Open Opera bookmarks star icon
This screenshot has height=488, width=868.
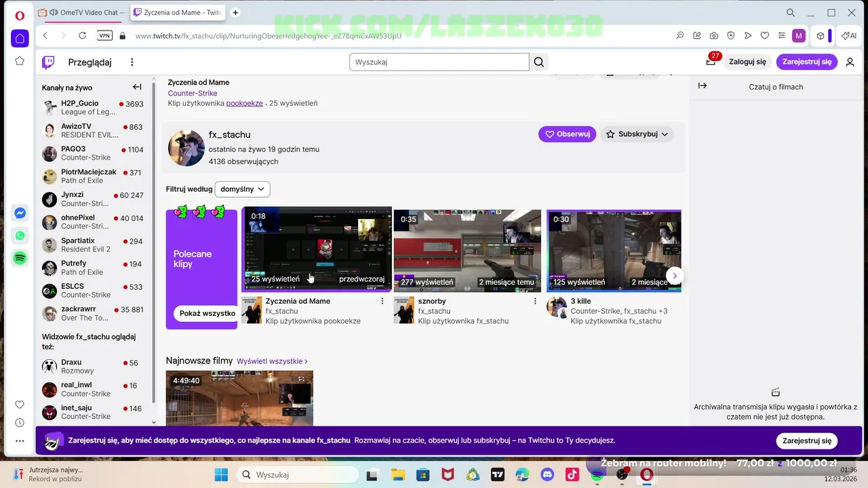coord(20,61)
